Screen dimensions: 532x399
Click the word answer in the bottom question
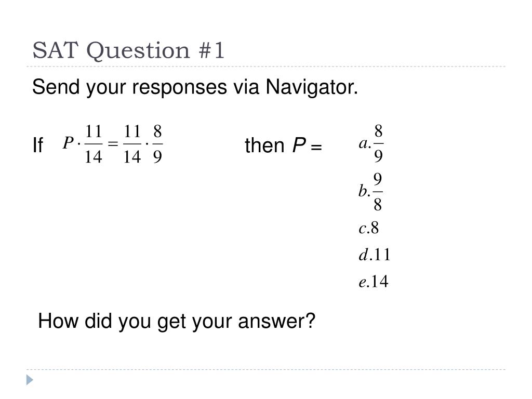click(276, 322)
